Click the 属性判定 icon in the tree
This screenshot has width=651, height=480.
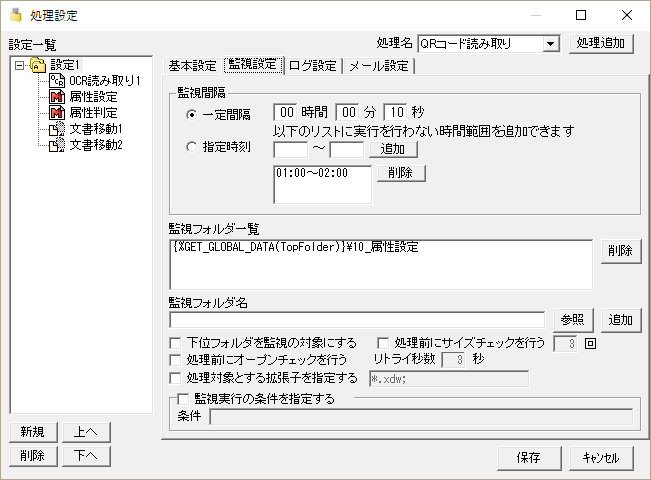[x=57, y=113]
